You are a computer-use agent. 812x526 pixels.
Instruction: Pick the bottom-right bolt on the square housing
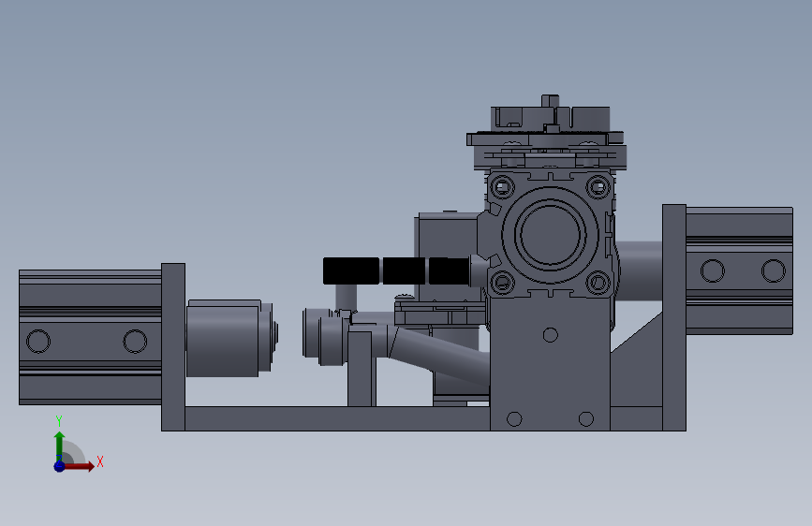click(x=598, y=282)
